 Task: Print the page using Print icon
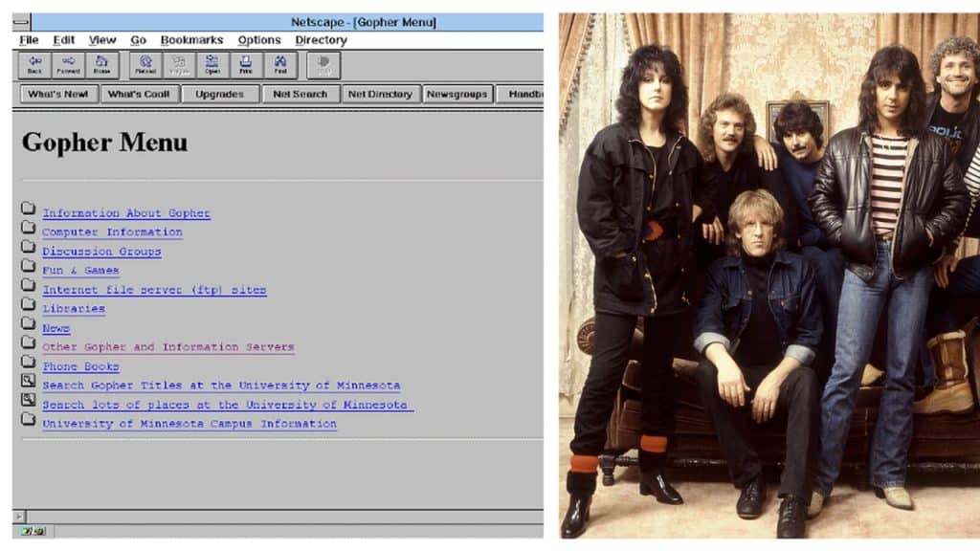pos(246,65)
